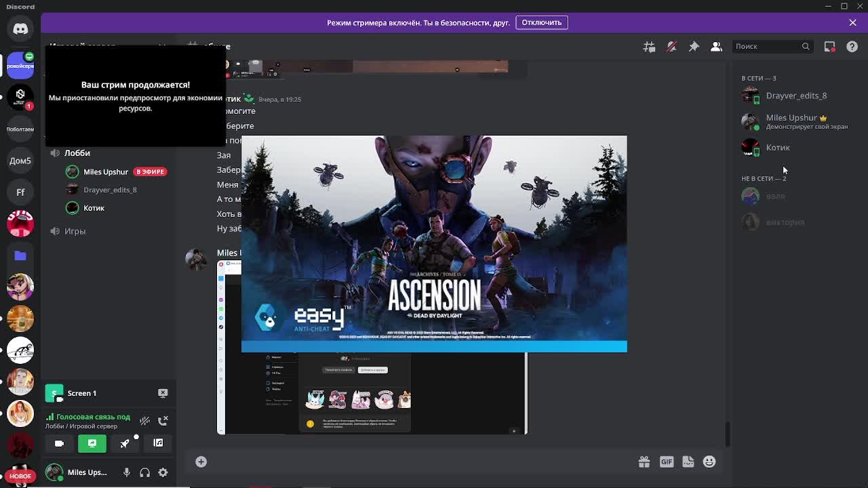This screenshot has height=488, width=868.
Task: Open Drayver_edits_8 profile in member list
Action: pyautogui.click(x=795, y=96)
